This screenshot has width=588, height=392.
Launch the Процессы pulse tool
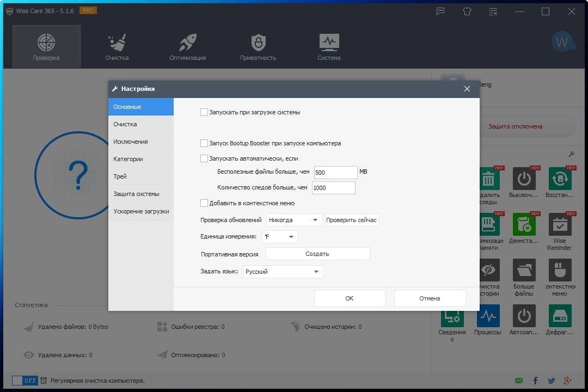pyautogui.click(x=487, y=320)
